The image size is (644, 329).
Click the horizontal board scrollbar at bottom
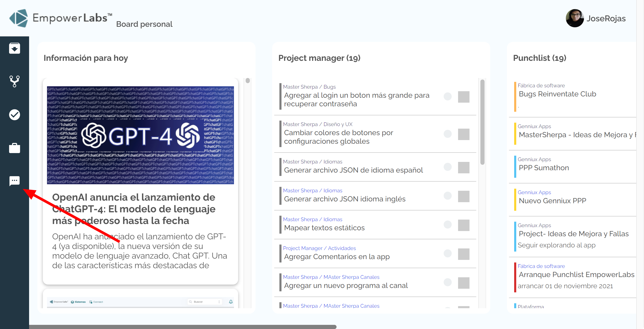tap(183, 327)
